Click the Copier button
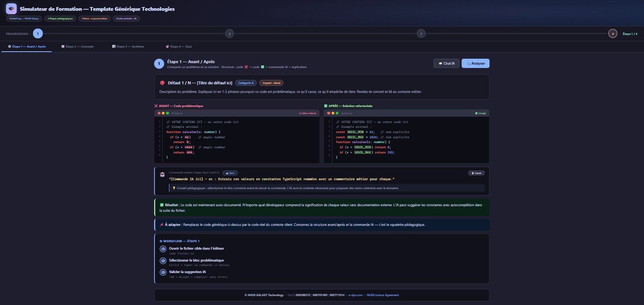This screenshot has width=644, height=305. (x=477, y=173)
